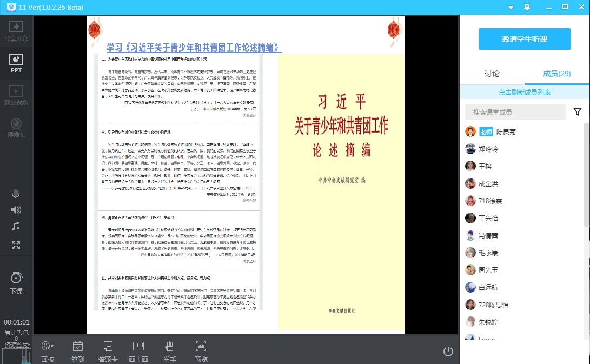This screenshot has height=364, width=590.
Task: Open the answer card (答题卡) tool
Action: [x=108, y=352]
